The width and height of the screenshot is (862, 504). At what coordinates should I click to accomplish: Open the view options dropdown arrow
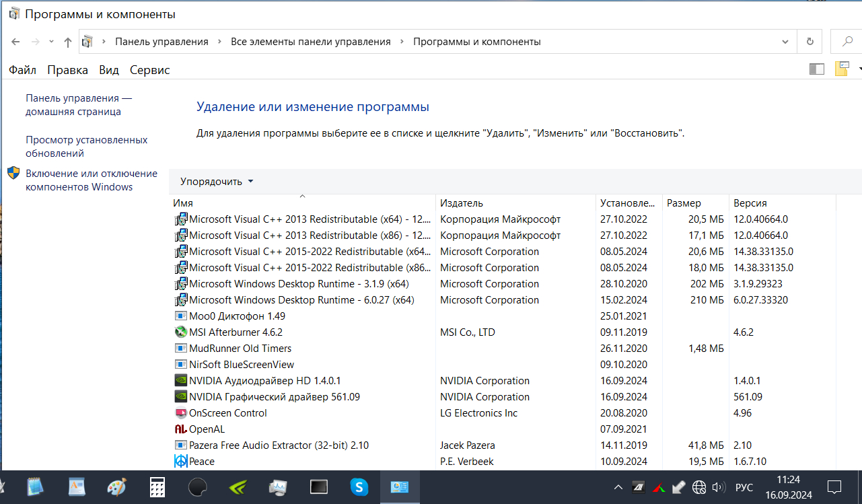pos(859,68)
